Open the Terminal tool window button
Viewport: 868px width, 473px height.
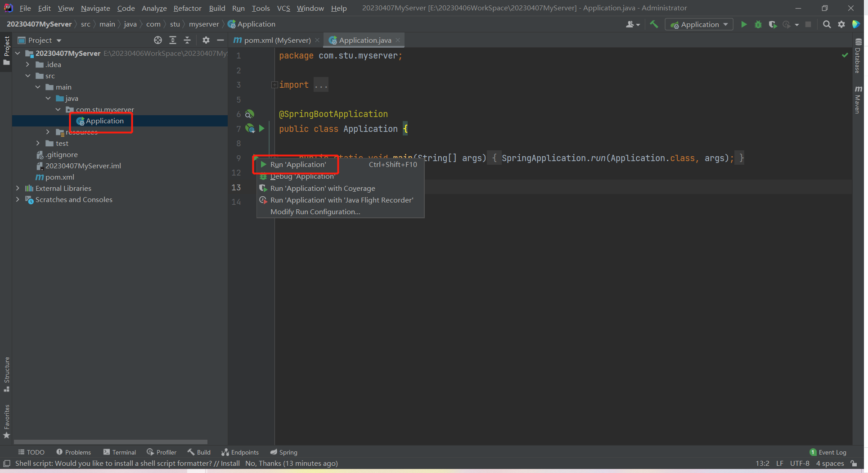pyautogui.click(x=119, y=452)
